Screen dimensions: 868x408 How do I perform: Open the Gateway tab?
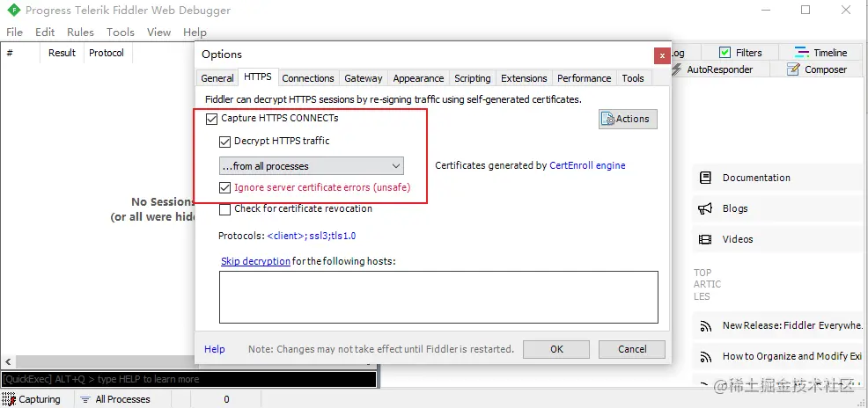tap(364, 78)
